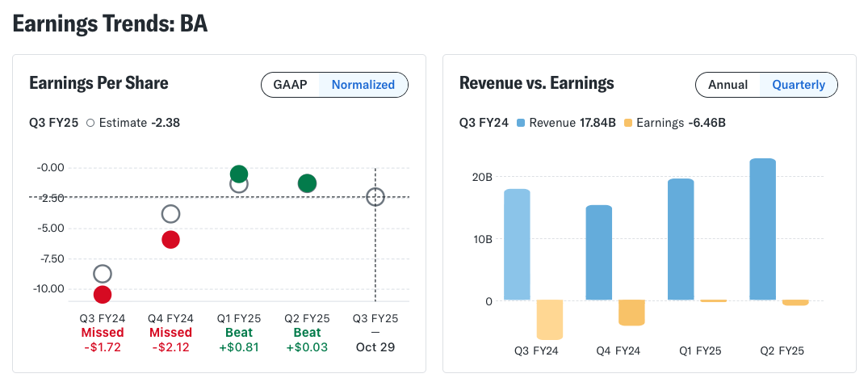Click the Q3 FY24 orange earnings bar
This screenshot has height=382, width=868.
tap(550, 320)
